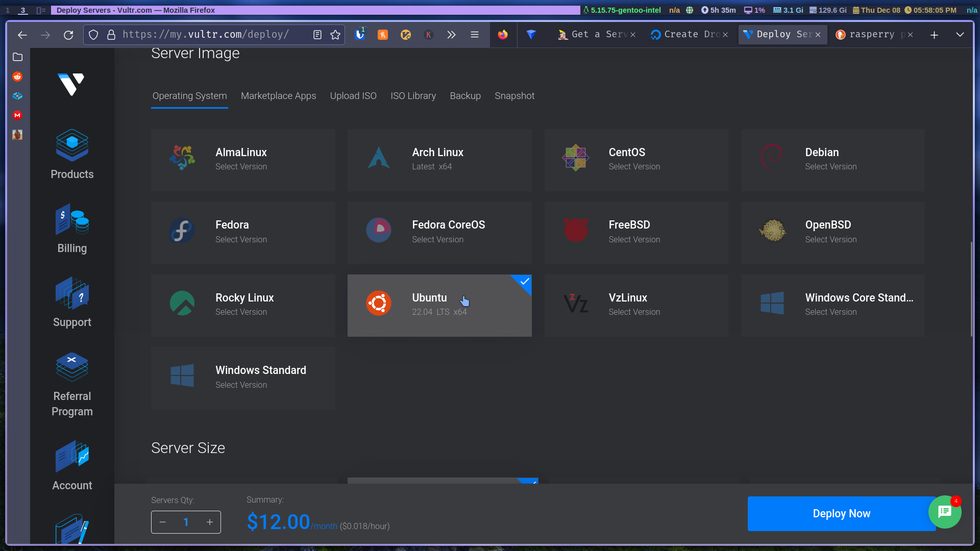The image size is (980, 551).
Task: Click the pinned Firefox tab icon
Action: click(503, 34)
